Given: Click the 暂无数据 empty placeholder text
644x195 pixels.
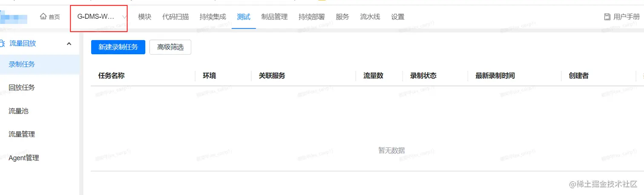Looking at the screenshot, I should coord(391,150).
